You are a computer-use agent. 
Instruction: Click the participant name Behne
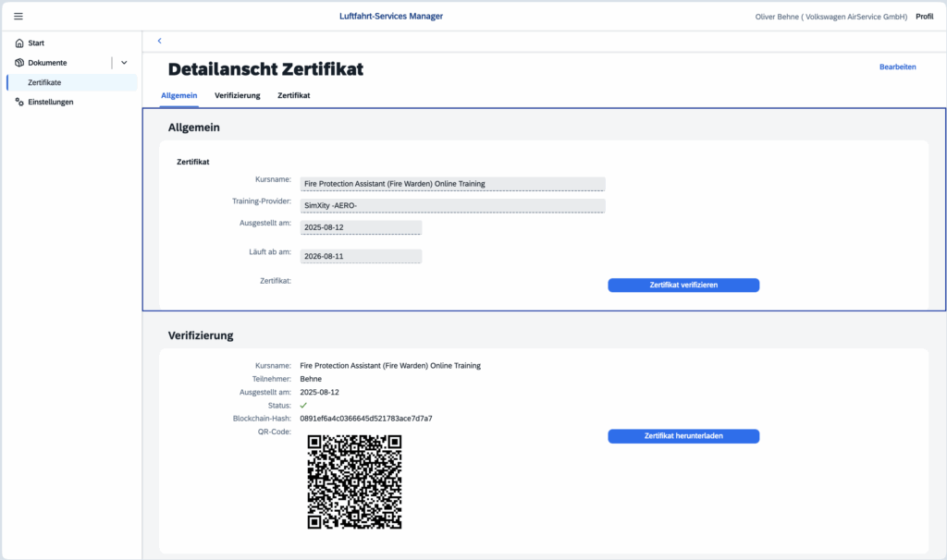point(311,379)
